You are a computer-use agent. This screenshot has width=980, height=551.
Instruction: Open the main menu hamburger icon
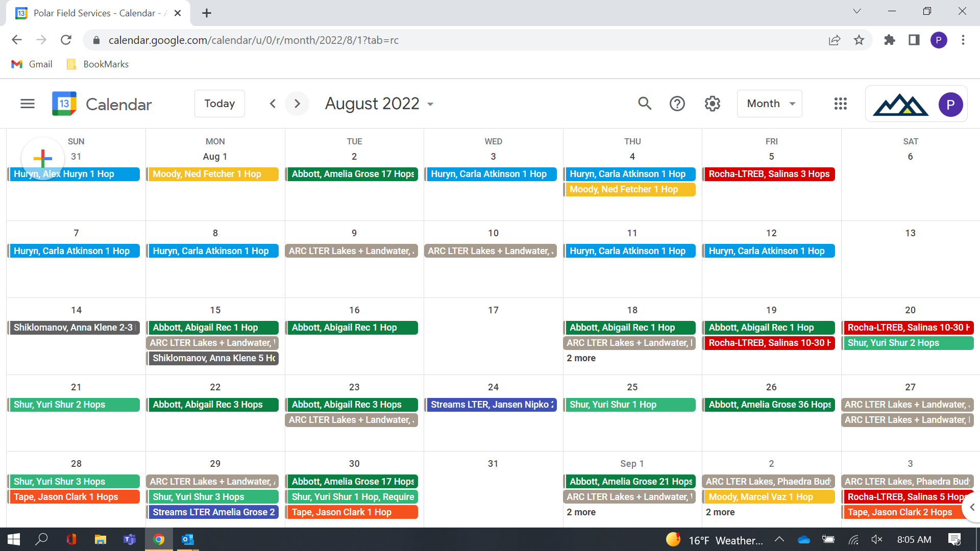pyautogui.click(x=28, y=104)
